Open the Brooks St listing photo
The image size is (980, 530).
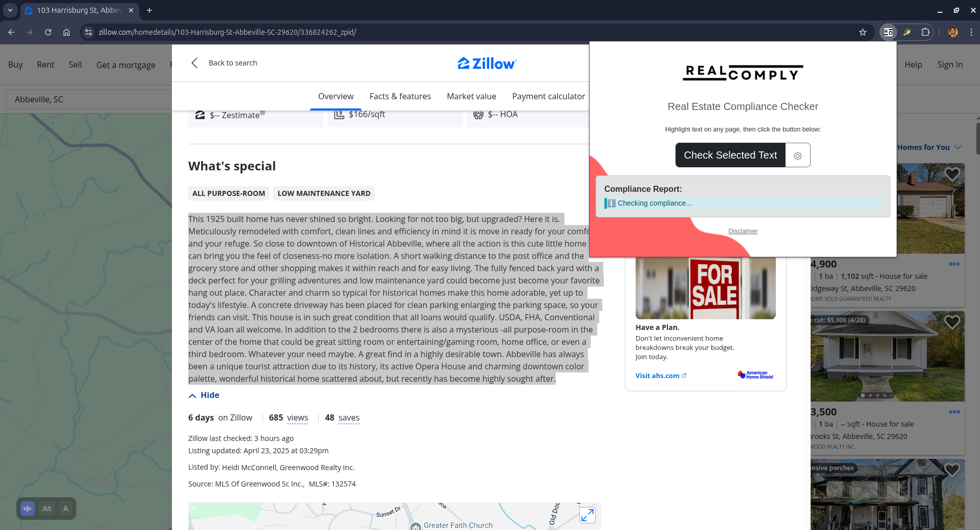[x=887, y=356]
